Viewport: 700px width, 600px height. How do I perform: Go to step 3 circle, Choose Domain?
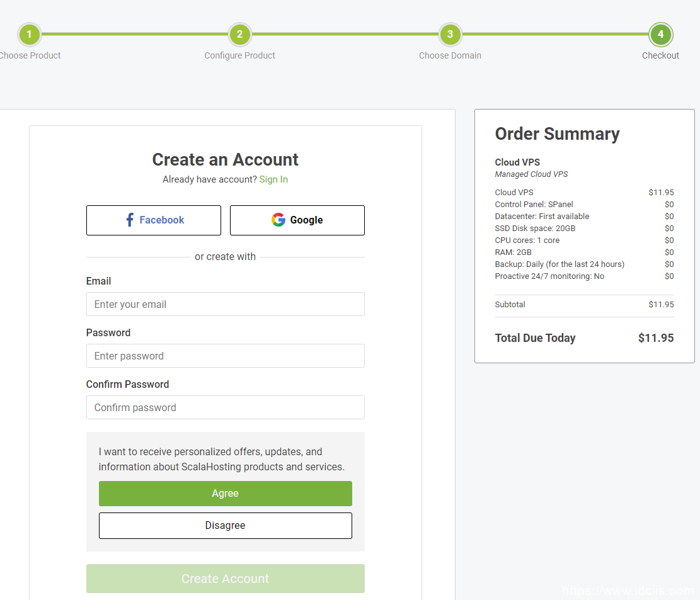click(450, 35)
